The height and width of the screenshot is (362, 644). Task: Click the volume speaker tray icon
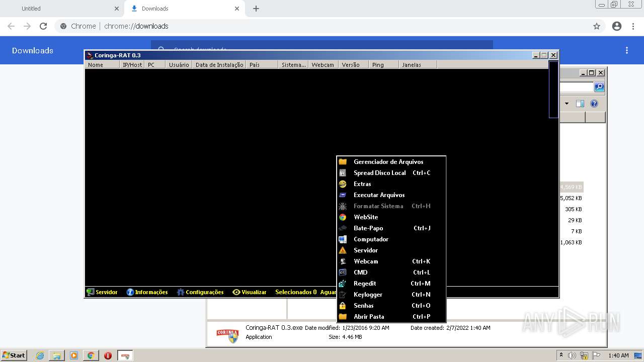[572, 355]
